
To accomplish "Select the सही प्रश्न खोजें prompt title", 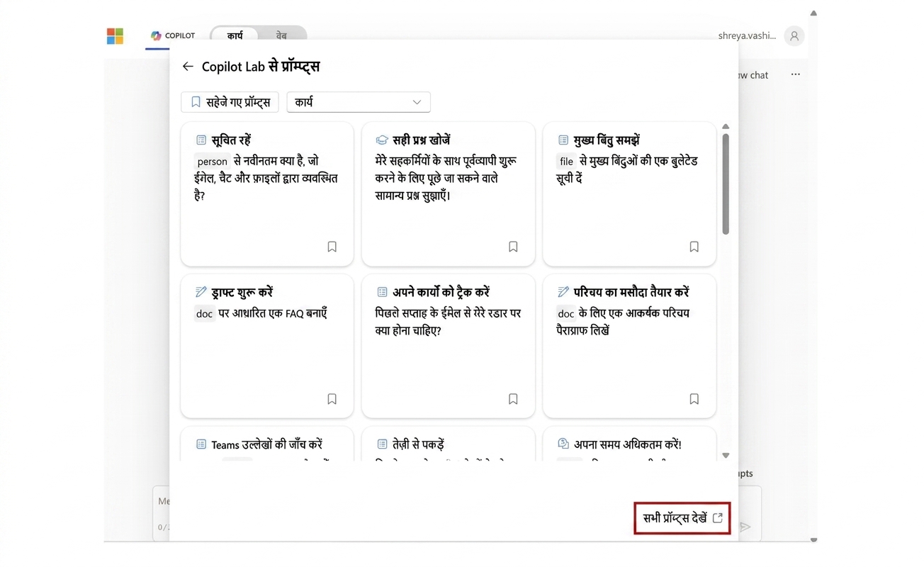I will tap(422, 140).
